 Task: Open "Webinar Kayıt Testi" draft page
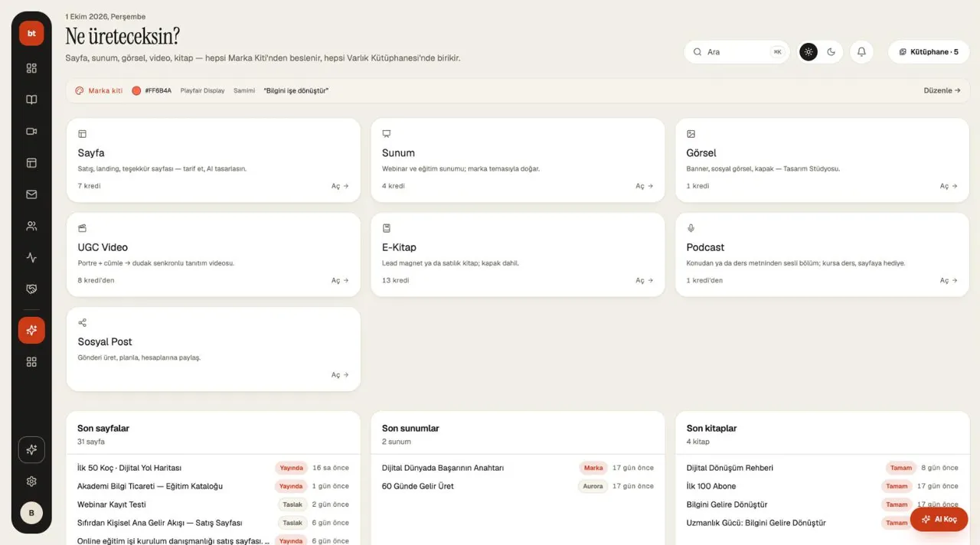213,504
